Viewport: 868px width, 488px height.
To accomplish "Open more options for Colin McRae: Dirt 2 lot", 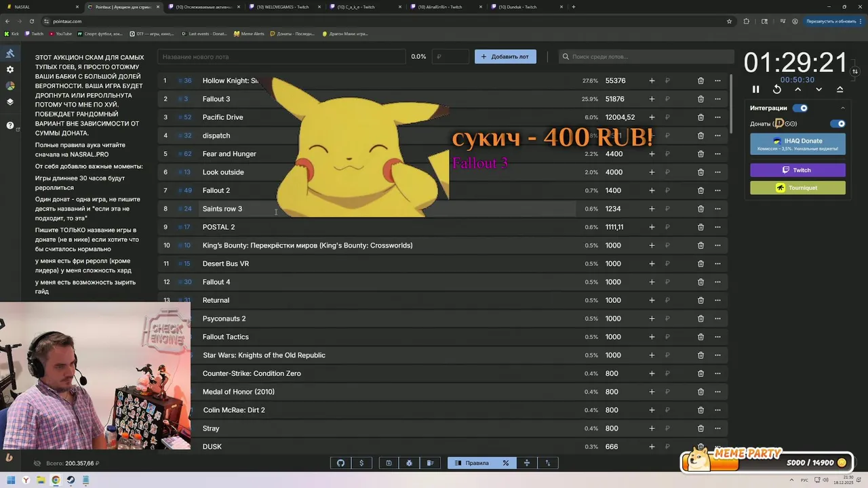I will tap(717, 410).
